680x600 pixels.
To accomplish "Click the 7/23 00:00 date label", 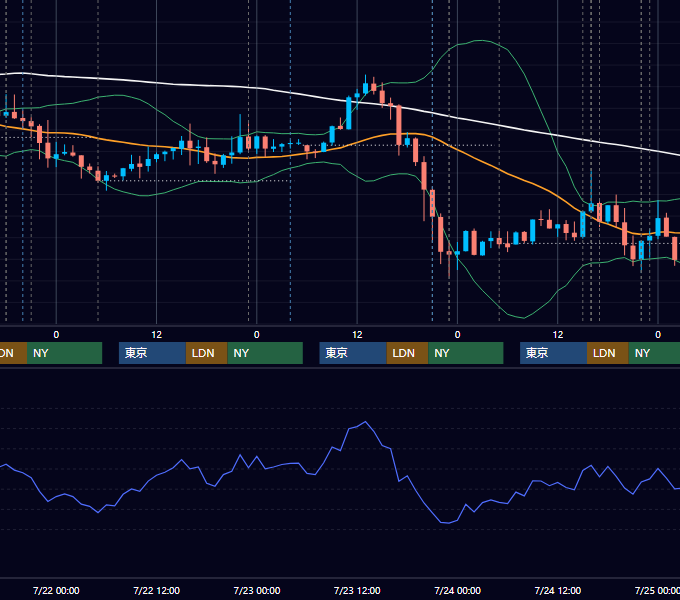I will click(x=257, y=590).
